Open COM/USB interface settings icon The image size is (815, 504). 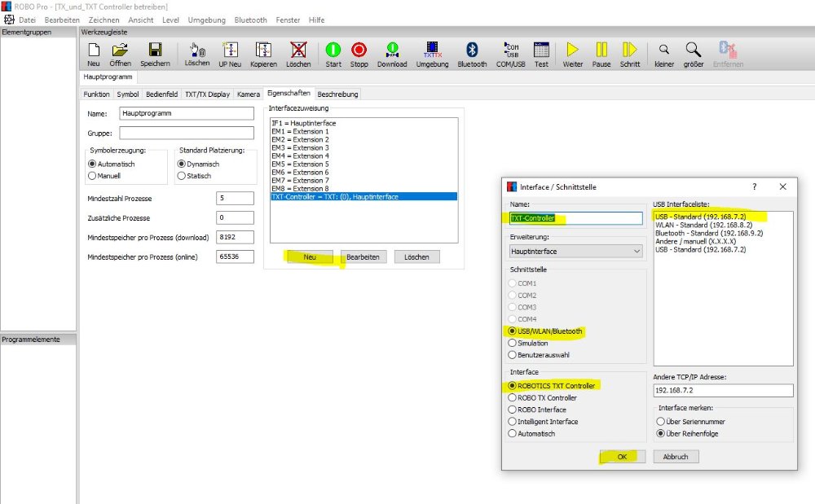pyautogui.click(x=510, y=54)
